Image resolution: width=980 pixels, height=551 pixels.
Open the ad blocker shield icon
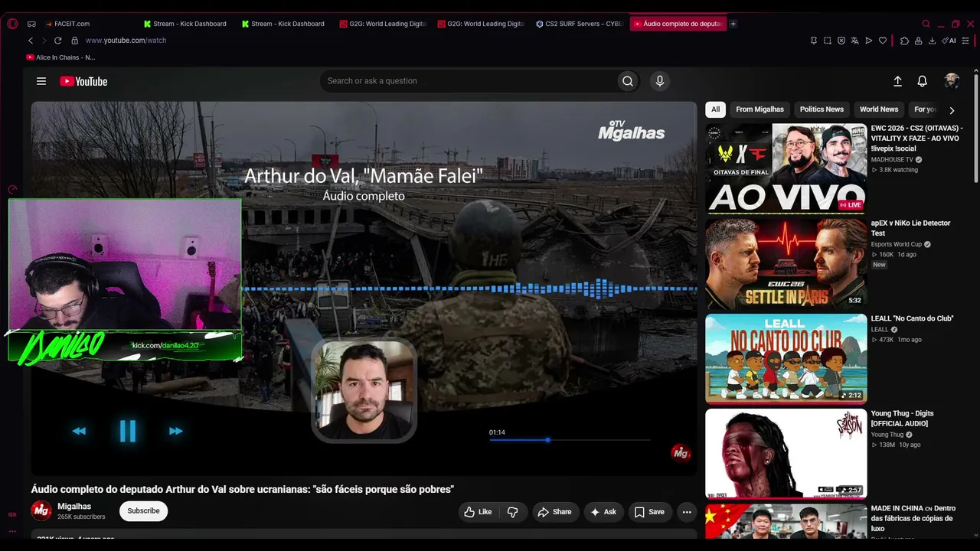[841, 41]
